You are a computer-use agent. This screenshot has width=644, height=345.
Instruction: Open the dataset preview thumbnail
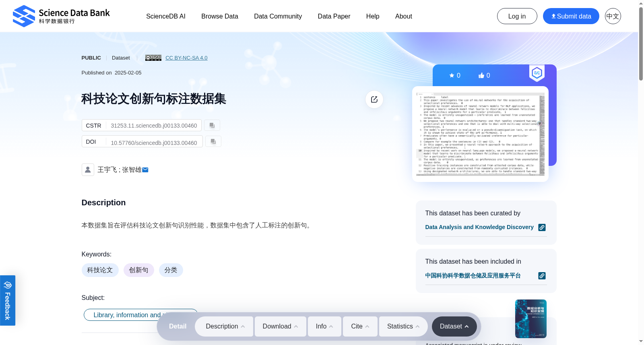[480, 134]
